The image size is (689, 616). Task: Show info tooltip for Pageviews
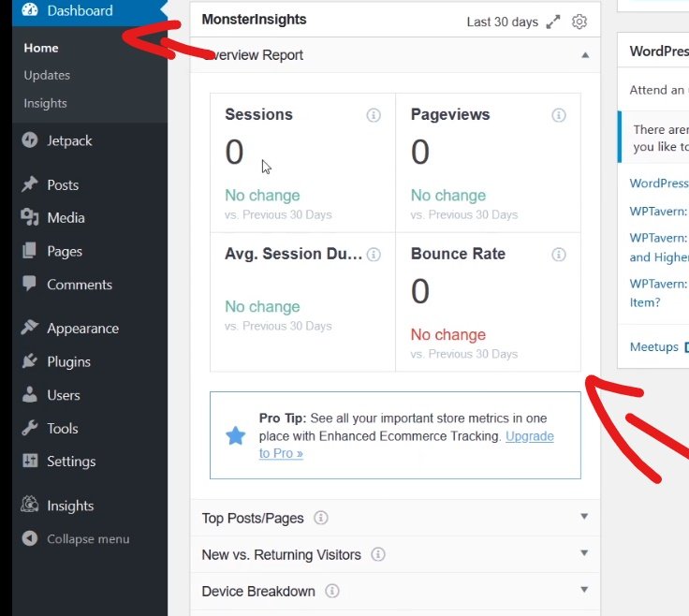tap(559, 115)
